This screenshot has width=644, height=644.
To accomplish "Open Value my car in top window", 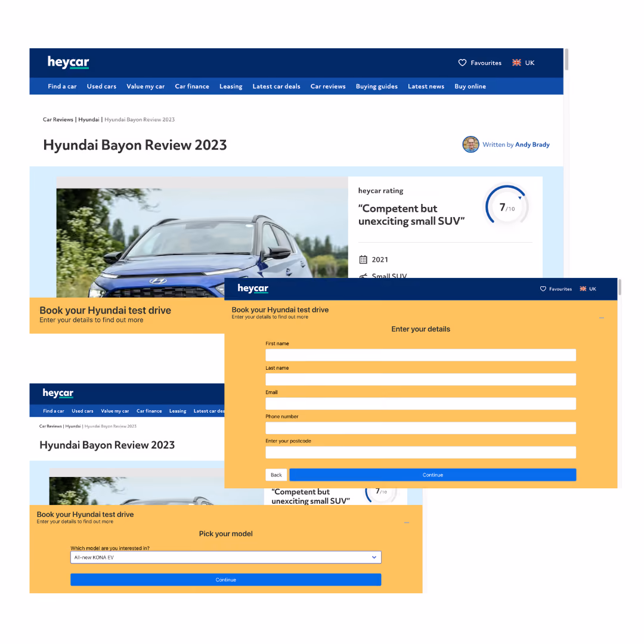I will click(x=145, y=86).
